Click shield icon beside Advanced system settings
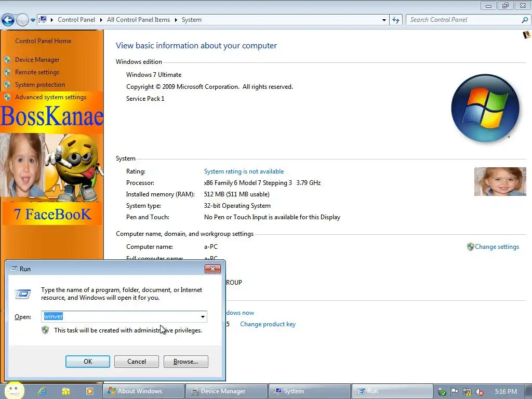532x399 pixels. (x=7, y=97)
